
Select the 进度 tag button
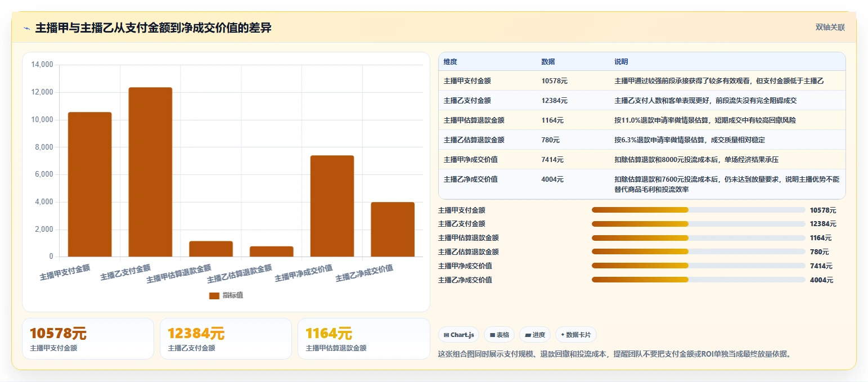(x=535, y=335)
